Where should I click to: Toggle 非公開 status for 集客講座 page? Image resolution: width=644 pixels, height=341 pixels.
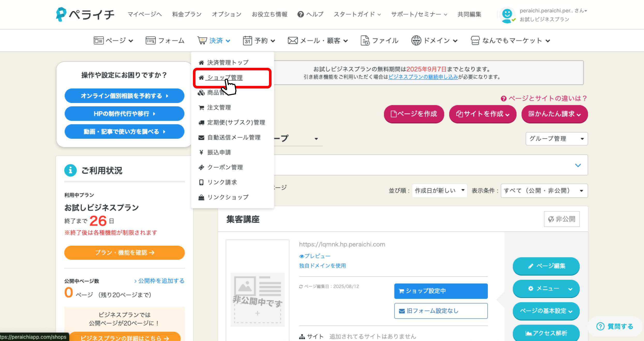coord(561,219)
